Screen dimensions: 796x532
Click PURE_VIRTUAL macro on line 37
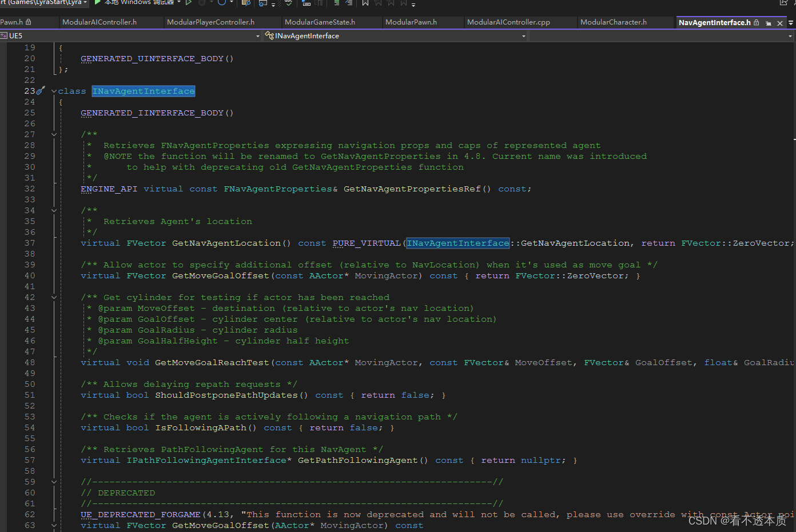click(367, 243)
